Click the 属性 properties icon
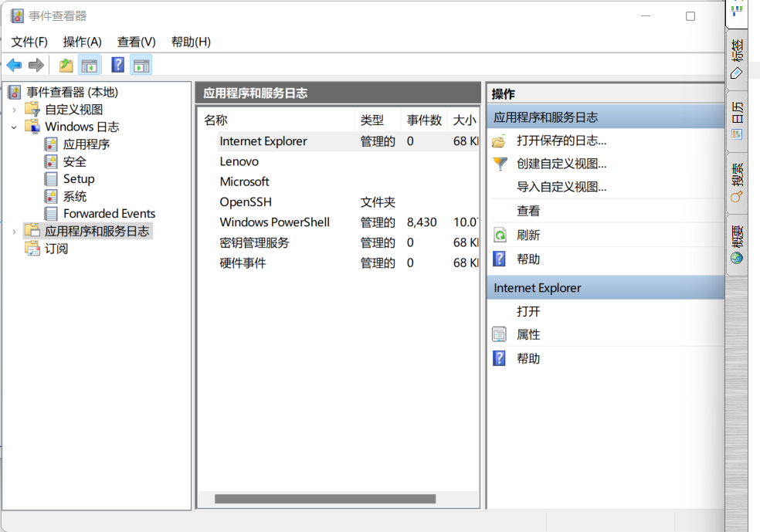 click(x=499, y=334)
